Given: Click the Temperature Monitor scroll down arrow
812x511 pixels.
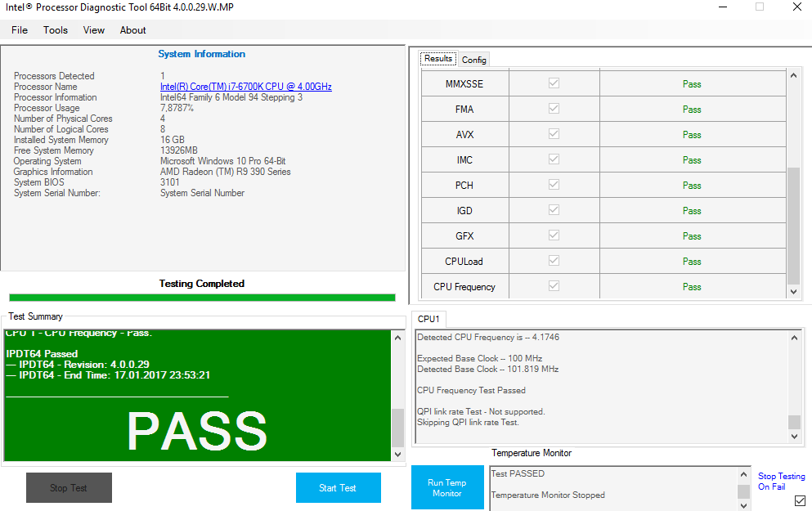Looking at the screenshot, I should click(743, 505).
